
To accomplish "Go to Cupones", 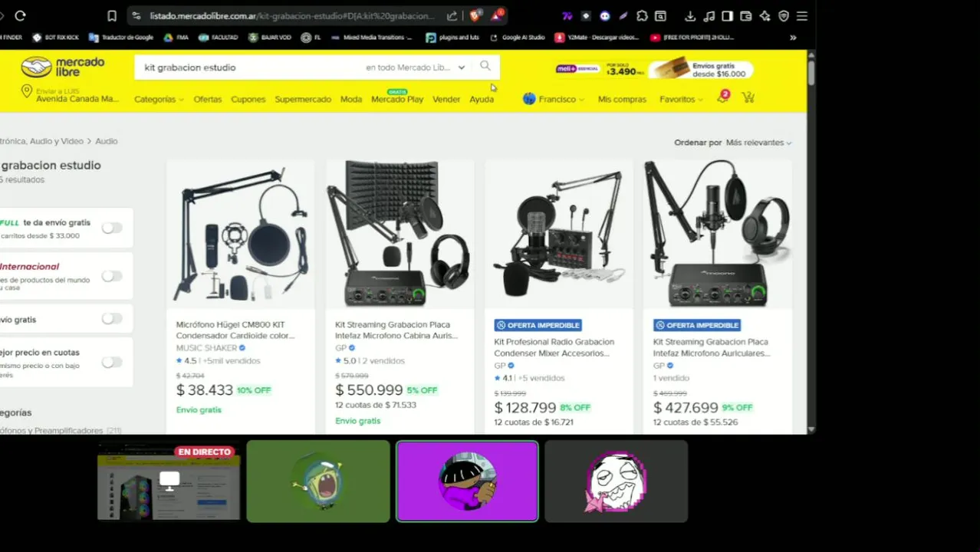I will pos(248,99).
